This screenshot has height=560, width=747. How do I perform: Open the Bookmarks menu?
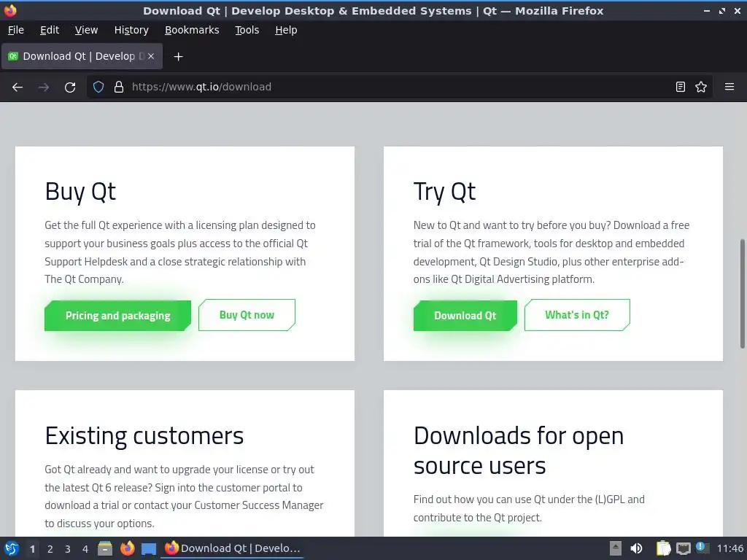[x=192, y=30]
